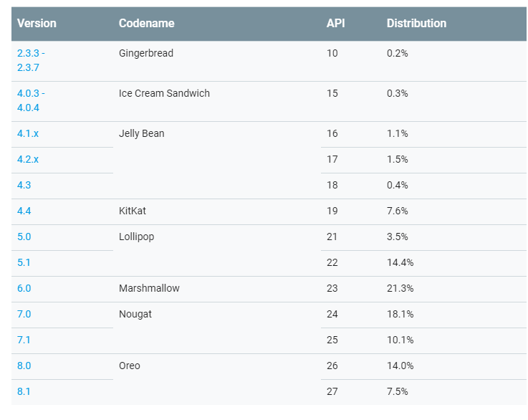Viewport: 528px width, 420px height.
Task: Open the 2.3.3 - 2.3.7 version link
Action: [31, 60]
